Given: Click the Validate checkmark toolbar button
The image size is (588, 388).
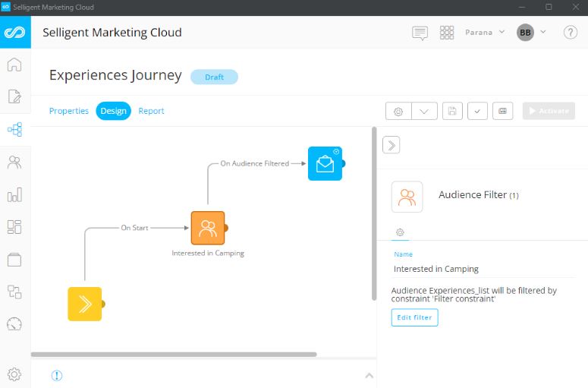Looking at the screenshot, I should (477, 111).
